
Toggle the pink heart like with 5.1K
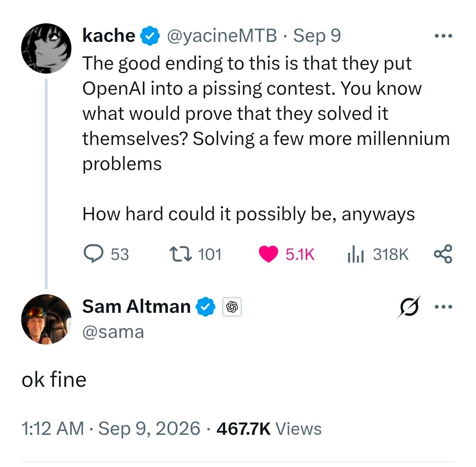click(268, 254)
